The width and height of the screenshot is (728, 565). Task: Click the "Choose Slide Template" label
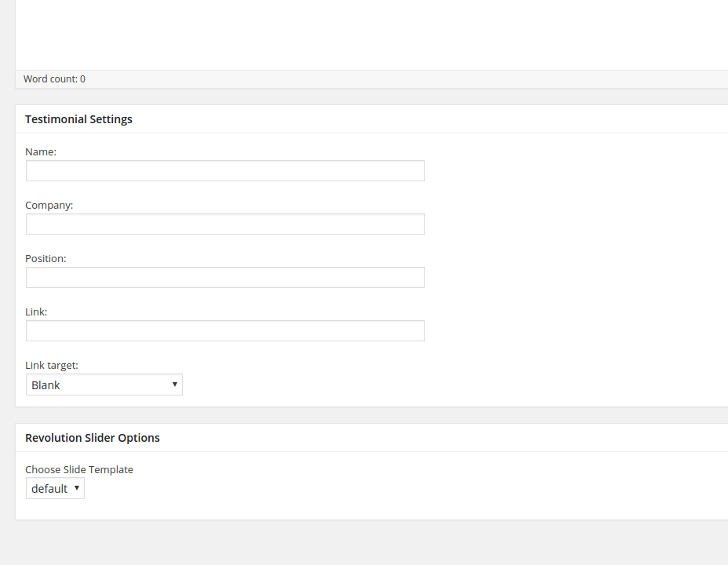pyautogui.click(x=79, y=470)
